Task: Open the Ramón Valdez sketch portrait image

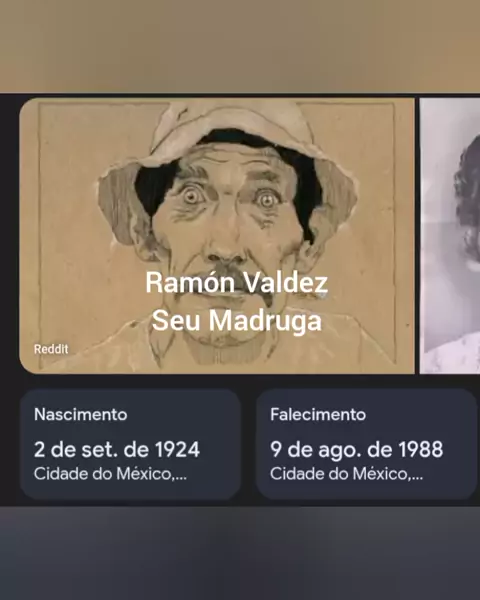Action: click(x=217, y=236)
